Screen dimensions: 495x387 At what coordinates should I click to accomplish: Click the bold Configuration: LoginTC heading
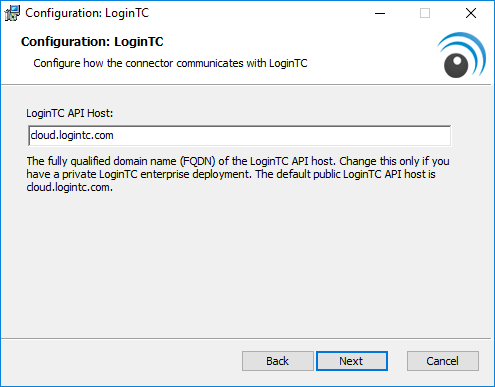click(92, 42)
